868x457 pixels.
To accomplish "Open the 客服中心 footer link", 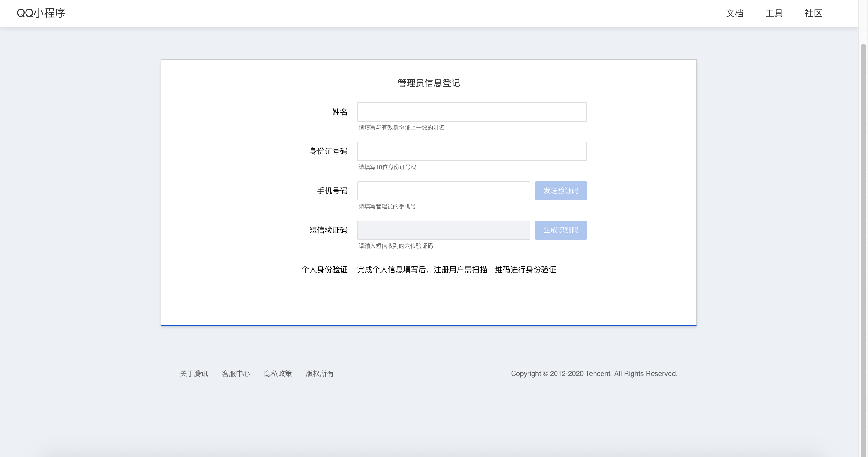I will tap(236, 373).
